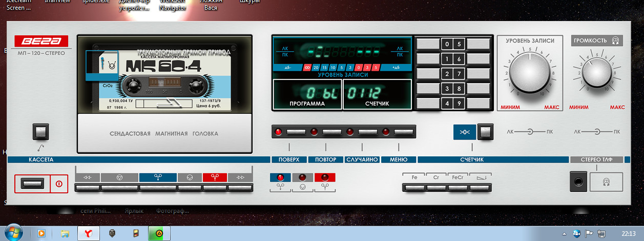The image size is (644, 241).
Task: Select program key for digit 3
Action: [x=429, y=89]
